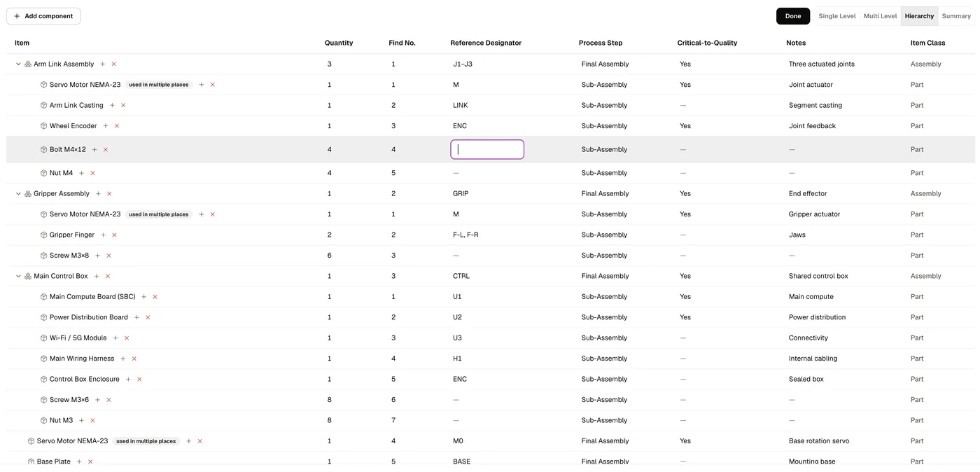980x472 pixels.
Task: Click the Item Class column header
Action: [927, 43]
